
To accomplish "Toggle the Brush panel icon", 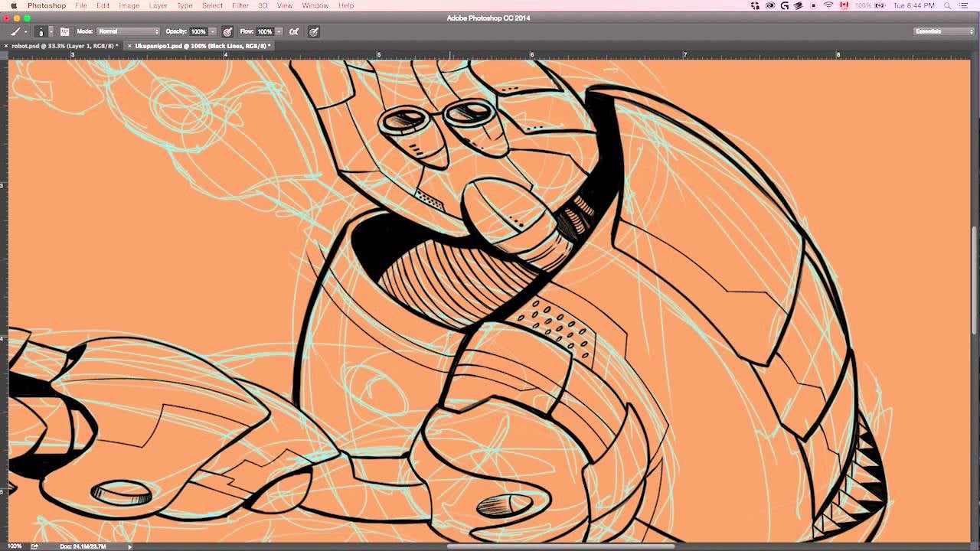I will click(64, 31).
